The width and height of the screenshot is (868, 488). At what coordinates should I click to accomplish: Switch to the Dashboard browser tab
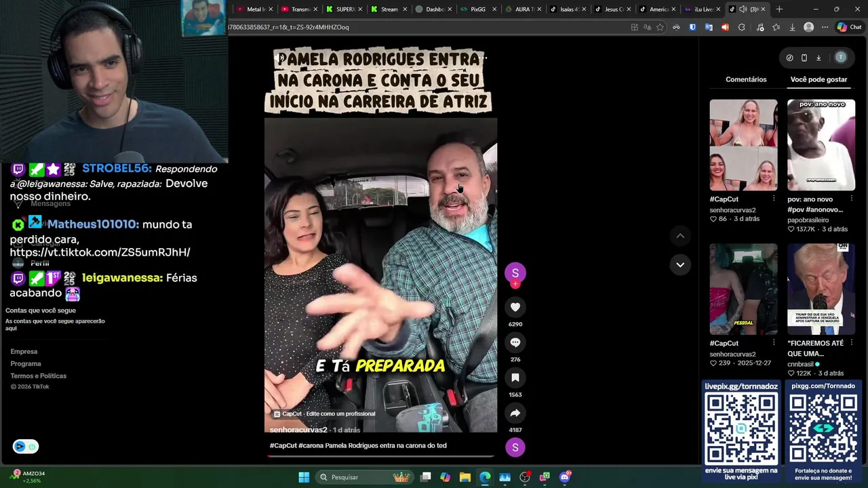point(433,9)
